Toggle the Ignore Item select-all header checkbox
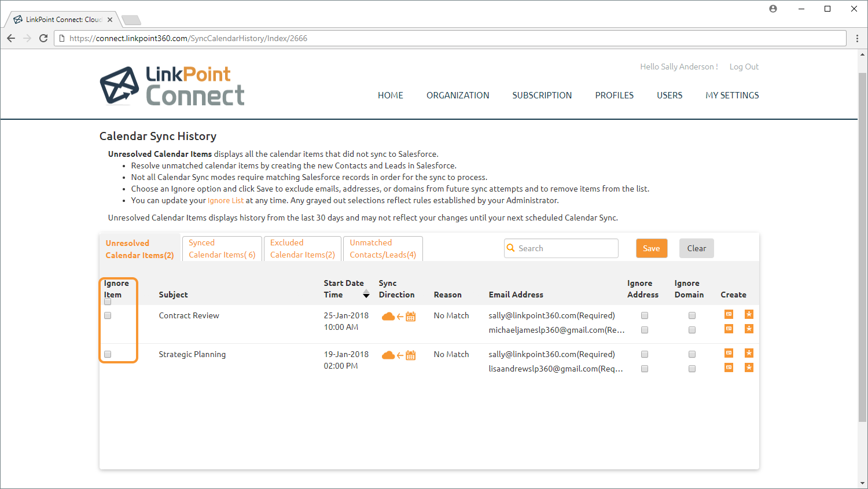This screenshot has height=489, width=868. [108, 302]
